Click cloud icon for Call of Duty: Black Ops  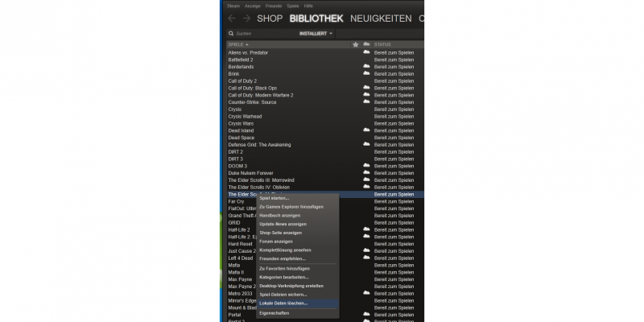[x=366, y=88]
